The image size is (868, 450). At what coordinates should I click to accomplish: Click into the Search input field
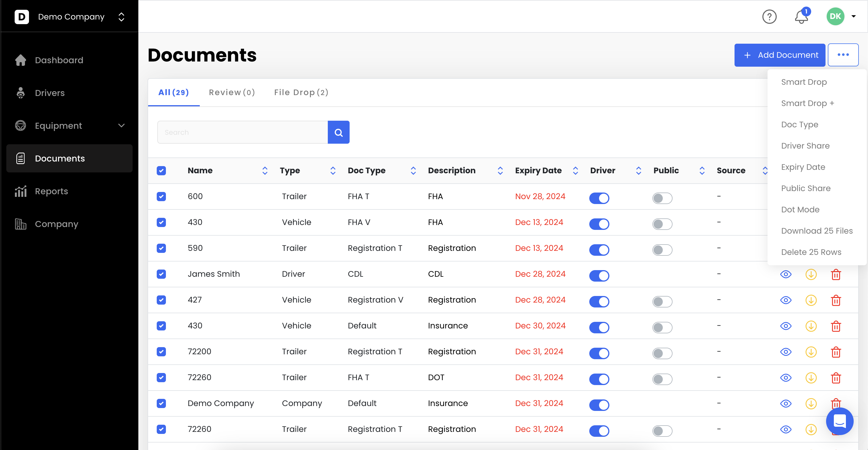tap(243, 132)
